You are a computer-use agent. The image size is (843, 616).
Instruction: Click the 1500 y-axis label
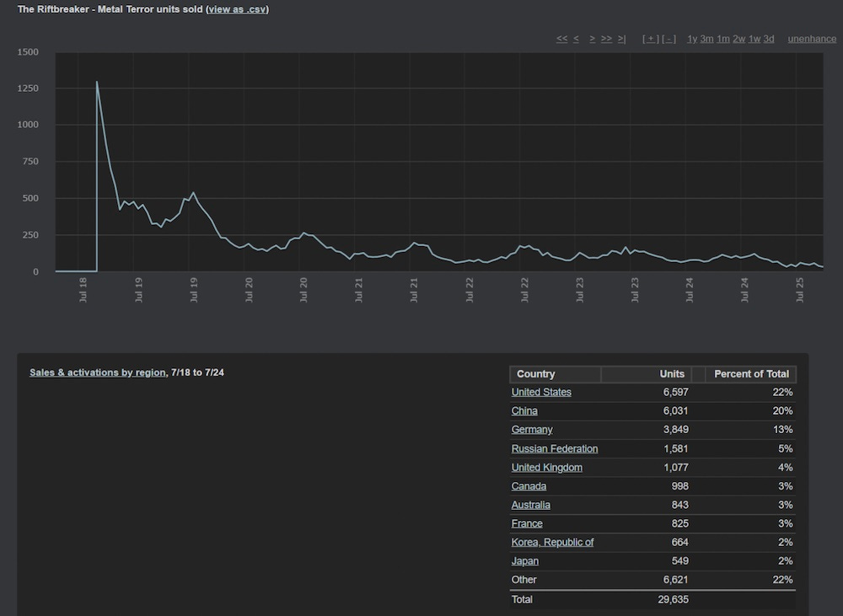[28, 52]
